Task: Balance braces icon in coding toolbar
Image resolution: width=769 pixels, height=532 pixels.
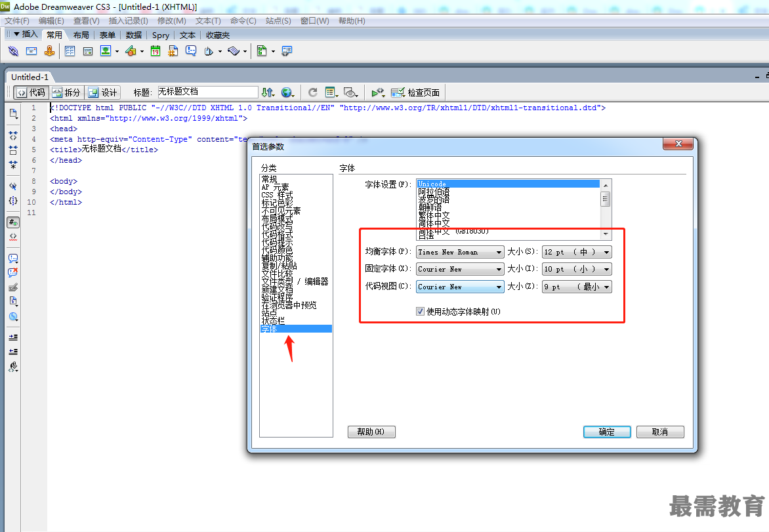Action: point(13,201)
